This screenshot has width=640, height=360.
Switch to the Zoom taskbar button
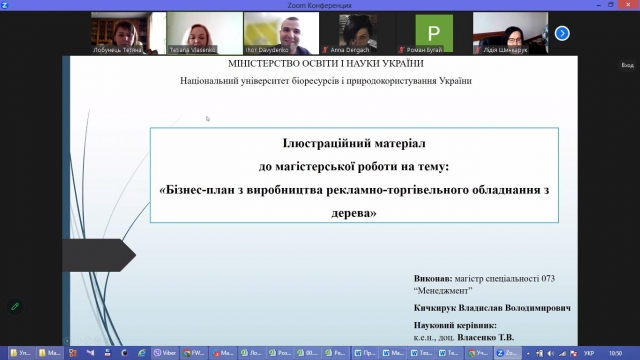pos(508,353)
